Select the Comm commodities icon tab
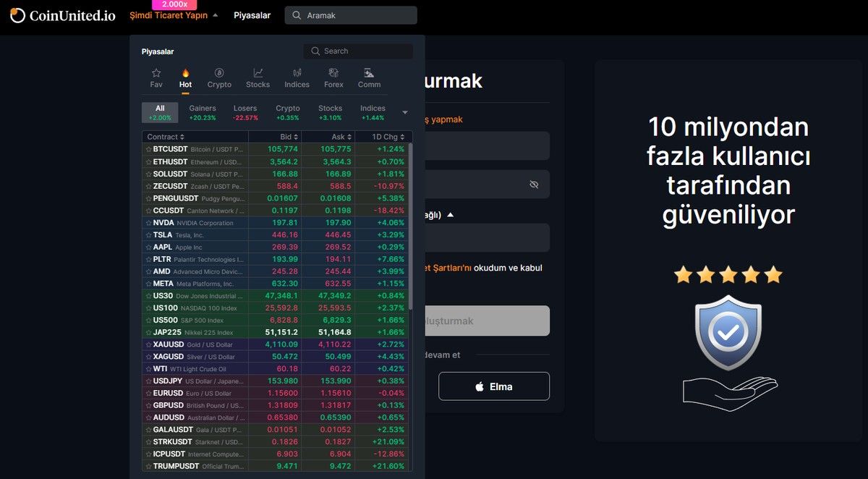The height and width of the screenshot is (479, 868). pyautogui.click(x=369, y=77)
